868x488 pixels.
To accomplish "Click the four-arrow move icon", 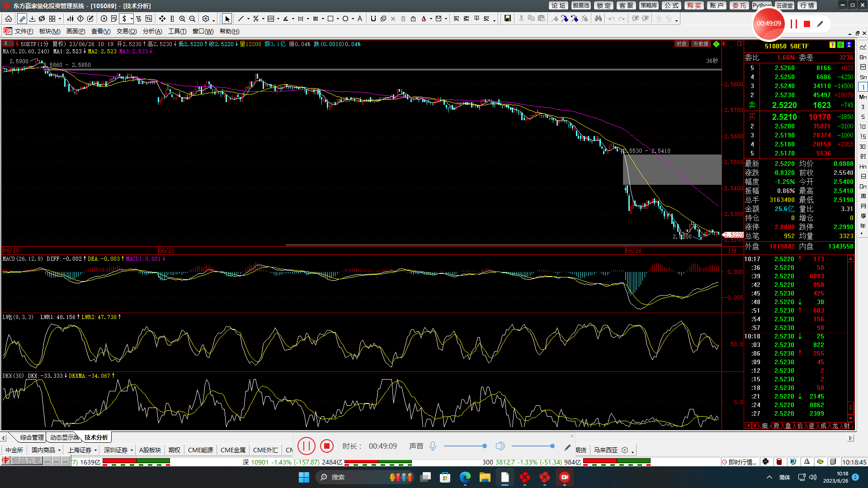I will pyautogui.click(x=162, y=19).
